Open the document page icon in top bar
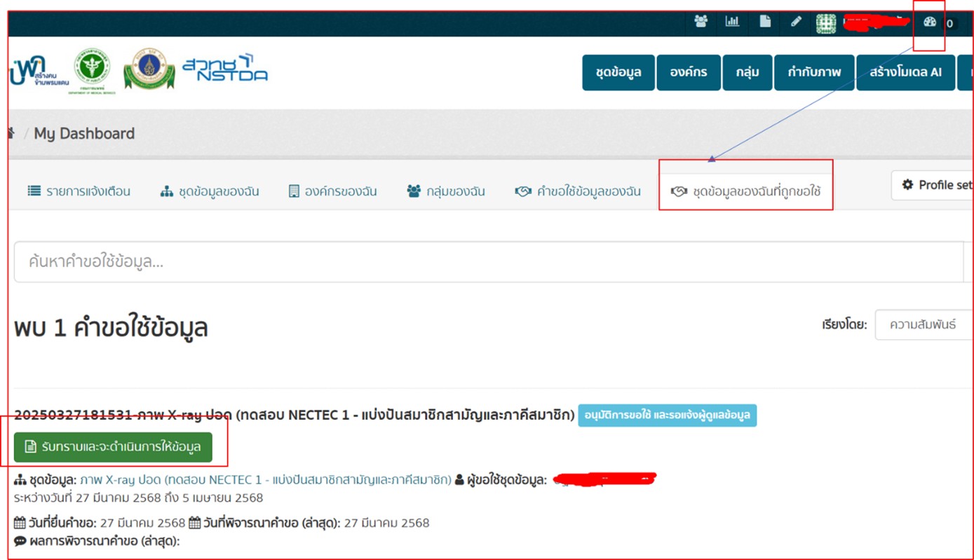Viewport: 974px width, 560px height. [x=764, y=22]
